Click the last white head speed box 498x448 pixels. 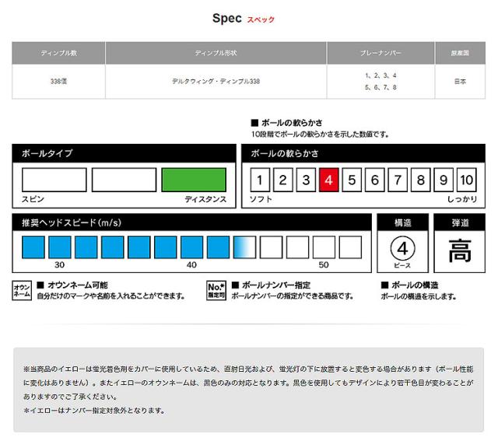tap(350, 247)
